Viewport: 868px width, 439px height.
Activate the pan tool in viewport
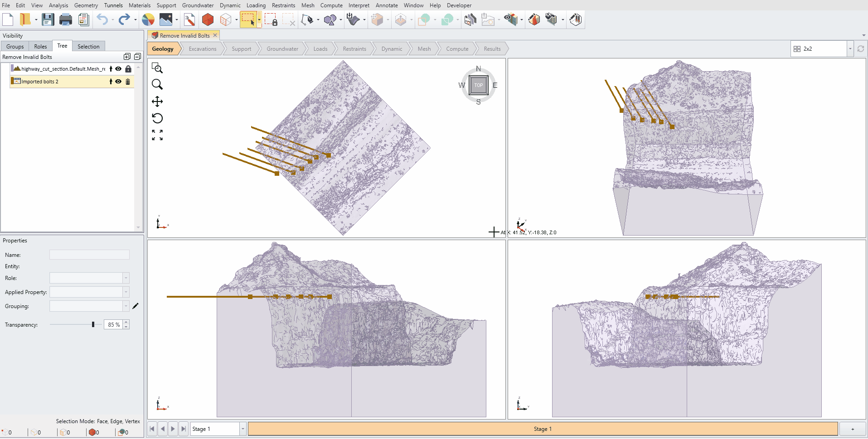click(x=157, y=101)
